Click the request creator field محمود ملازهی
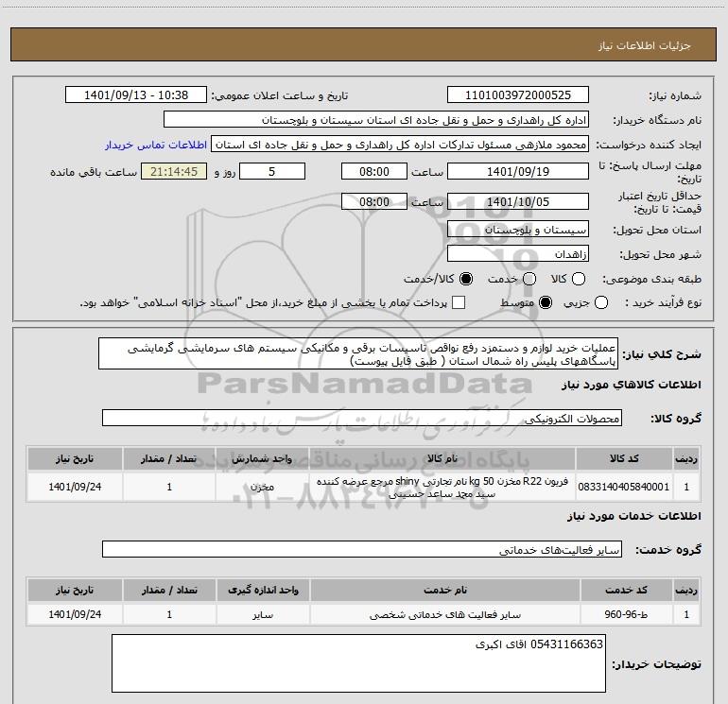The height and width of the screenshot is (704, 728). [x=400, y=145]
